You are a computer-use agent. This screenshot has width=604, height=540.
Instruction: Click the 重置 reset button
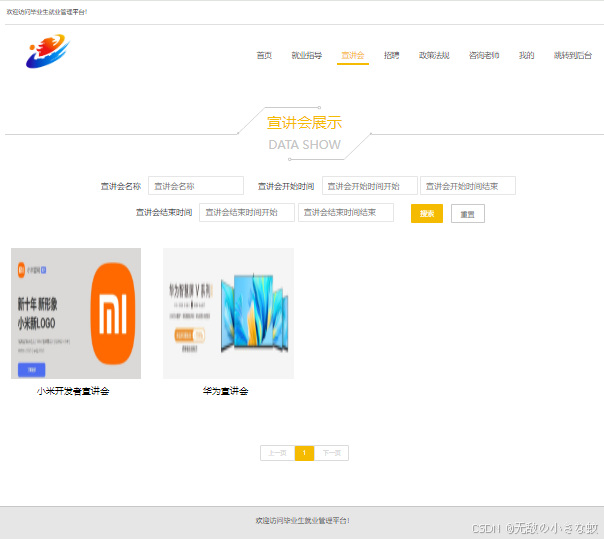tap(468, 214)
